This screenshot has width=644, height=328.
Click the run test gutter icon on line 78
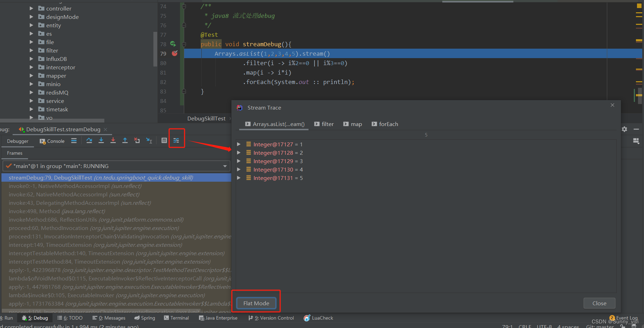pos(173,44)
